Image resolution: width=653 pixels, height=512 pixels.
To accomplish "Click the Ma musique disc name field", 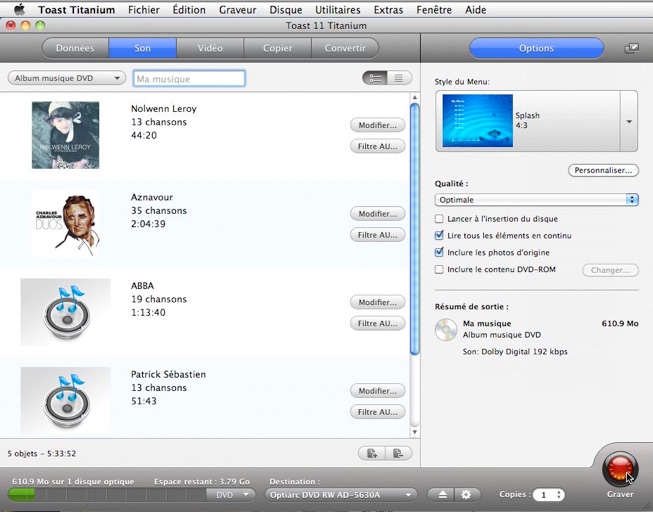I will click(x=189, y=78).
